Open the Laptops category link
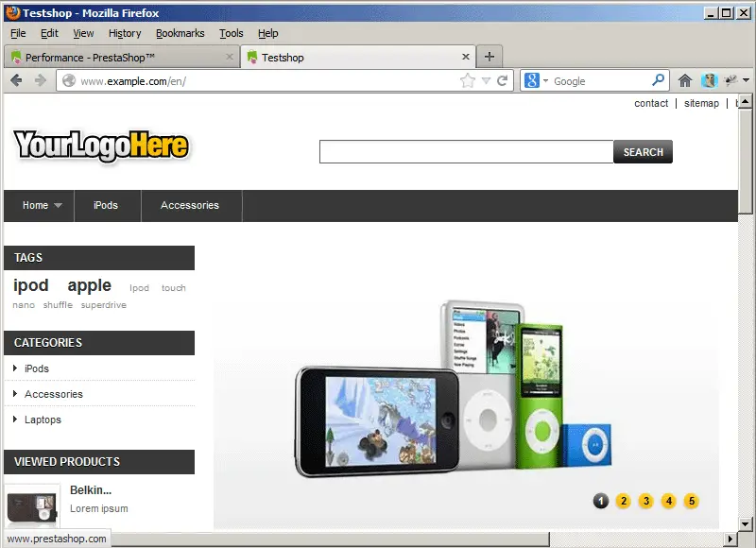 coord(43,420)
